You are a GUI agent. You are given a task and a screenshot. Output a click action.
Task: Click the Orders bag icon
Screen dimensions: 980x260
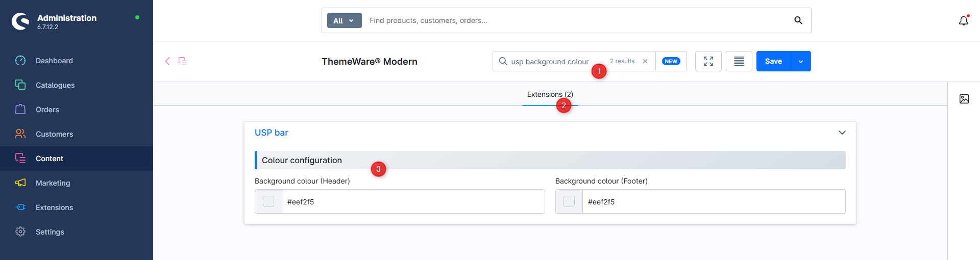(x=20, y=109)
